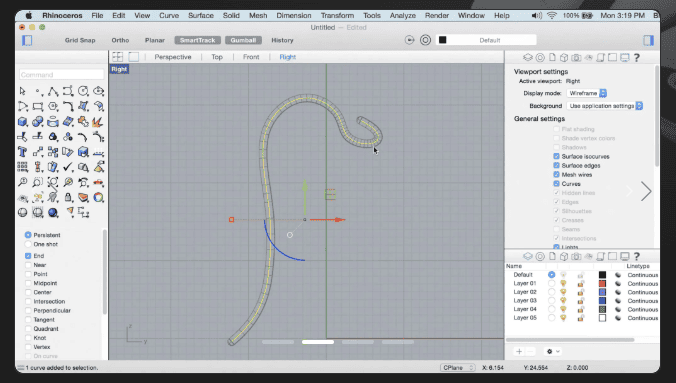Uncheck the Curves checkbox
676x383 pixels.
[x=556, y=184]
